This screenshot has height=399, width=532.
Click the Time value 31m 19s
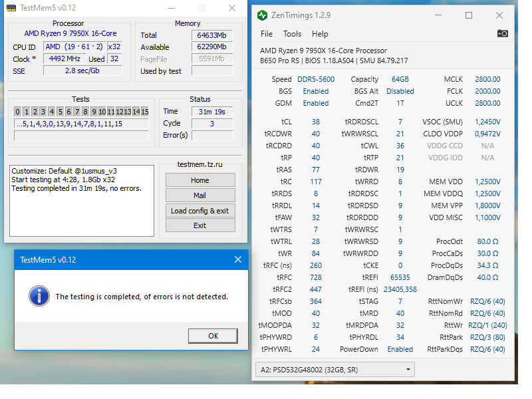(212, 112)
